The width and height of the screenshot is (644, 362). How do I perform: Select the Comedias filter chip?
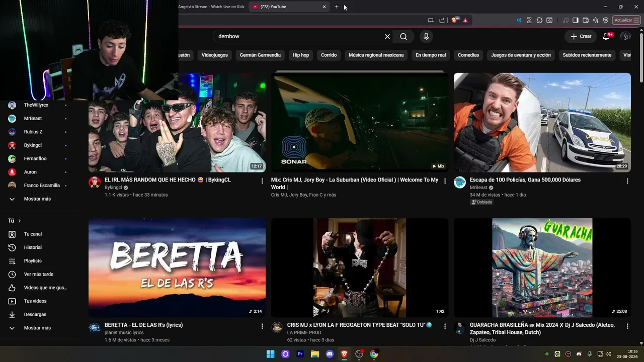468,55
